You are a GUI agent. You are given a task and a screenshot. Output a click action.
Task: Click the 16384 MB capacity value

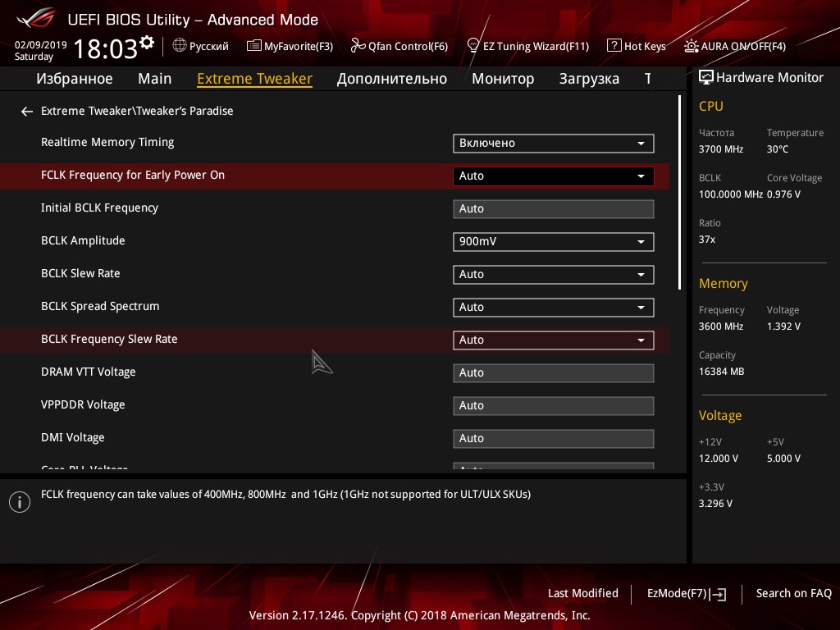(722, 372)
